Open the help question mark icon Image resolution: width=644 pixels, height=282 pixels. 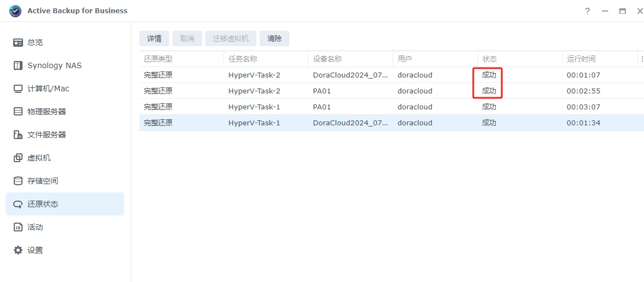587,11
